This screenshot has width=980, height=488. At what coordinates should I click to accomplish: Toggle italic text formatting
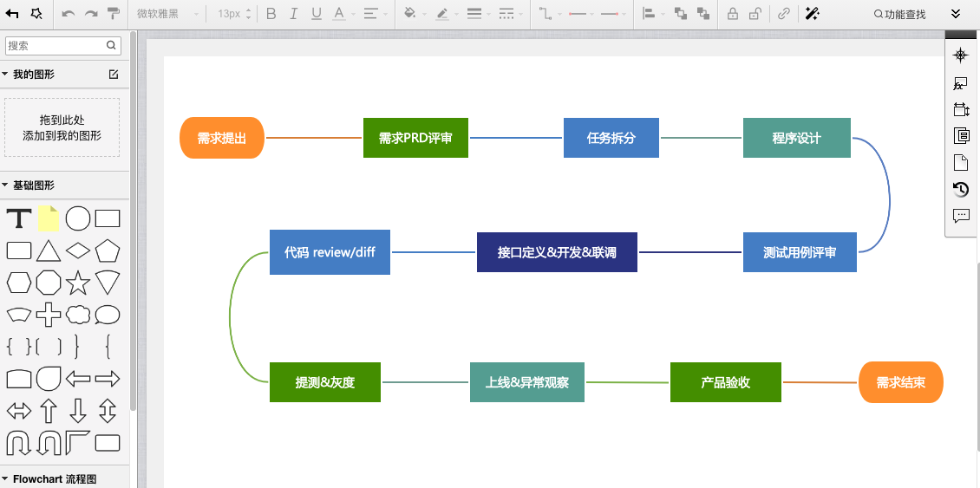pos(294,14)
